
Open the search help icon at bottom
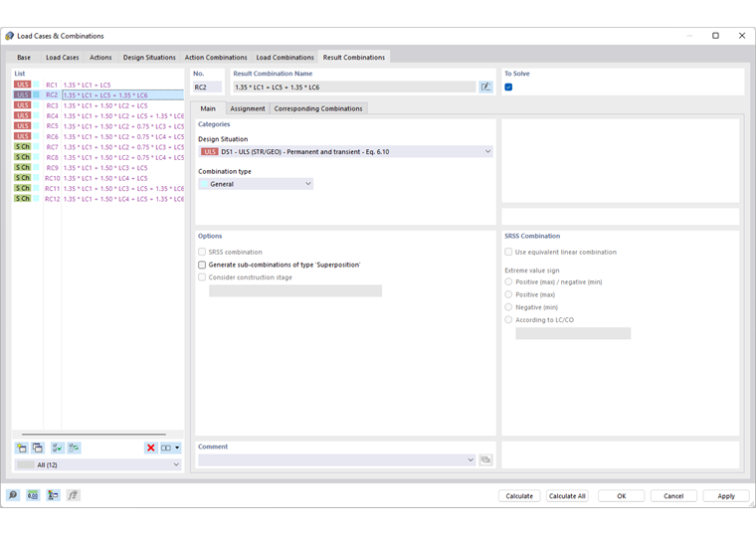13,495
